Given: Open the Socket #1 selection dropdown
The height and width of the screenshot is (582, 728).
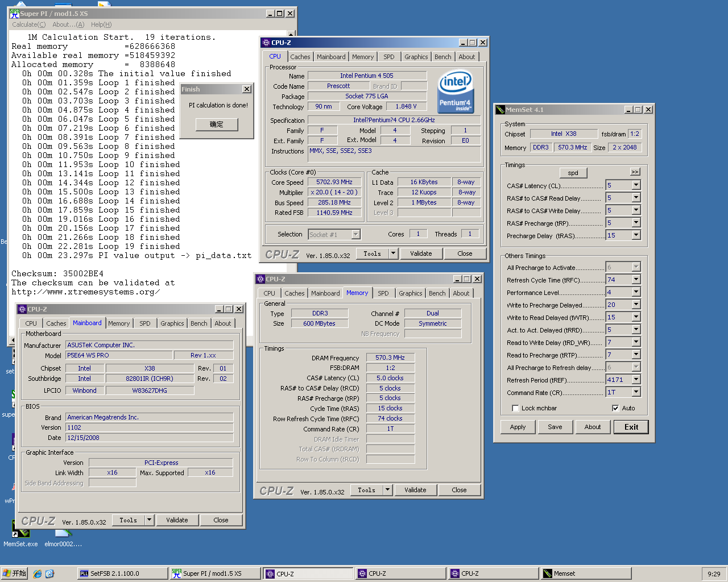Looking at the screenshot, I should point(355,234).
